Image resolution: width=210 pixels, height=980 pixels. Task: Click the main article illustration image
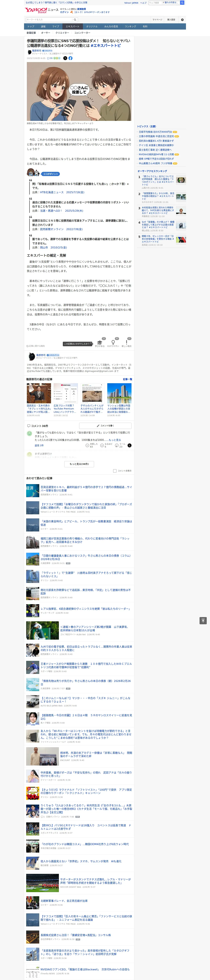coord(79,91)
